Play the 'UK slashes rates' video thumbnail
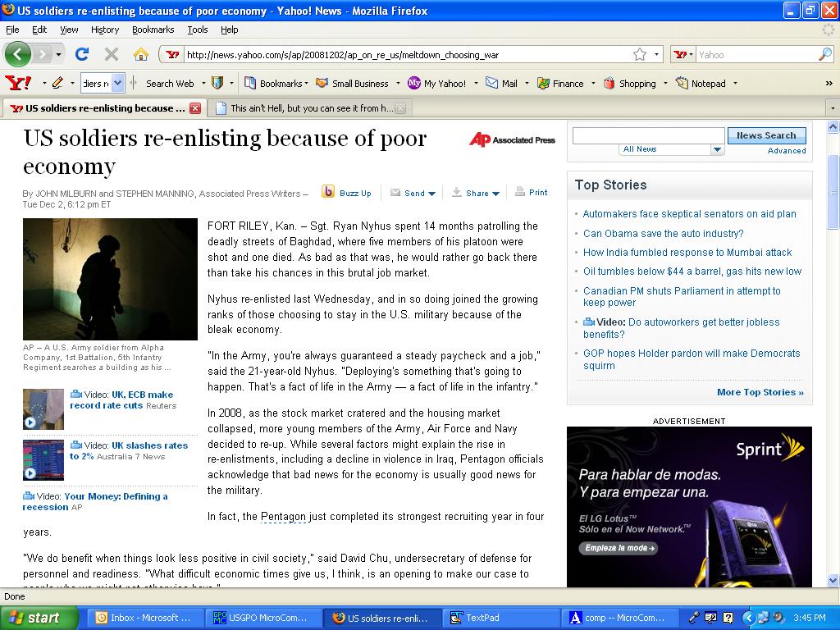The image size is (840, 630). pyautogui.click(x=43, y=459)
